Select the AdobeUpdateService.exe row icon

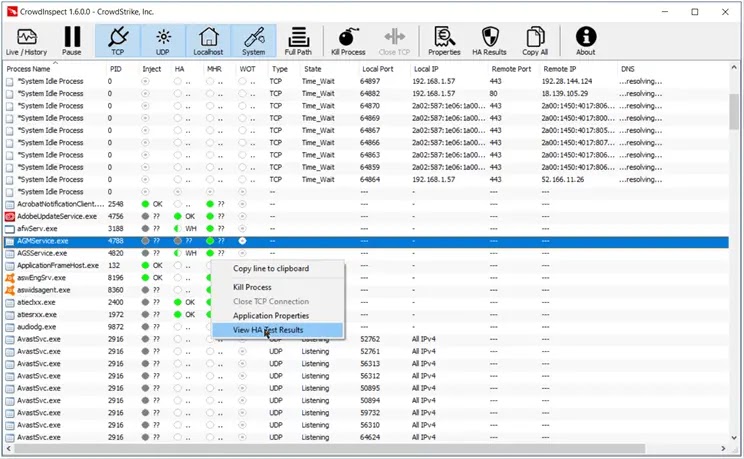(9, 216)
